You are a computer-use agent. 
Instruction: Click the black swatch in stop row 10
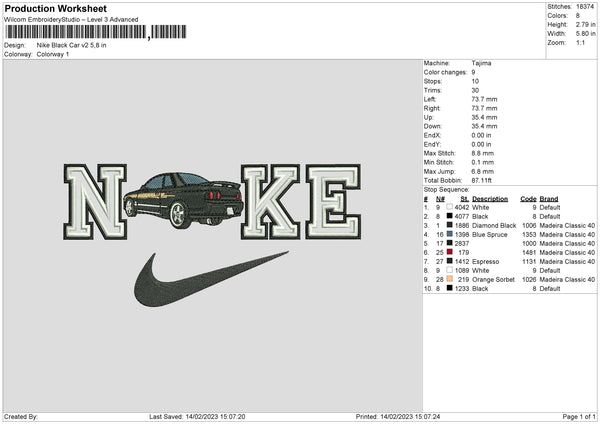coord(449,288)
